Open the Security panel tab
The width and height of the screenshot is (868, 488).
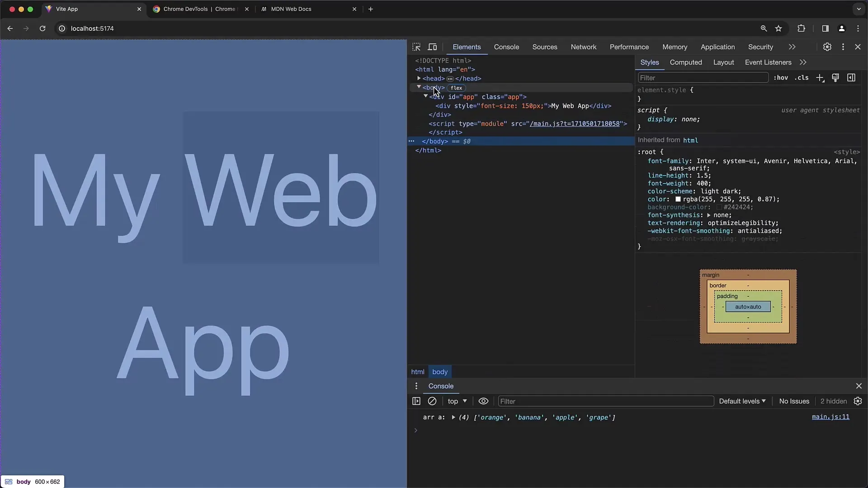pos(761,47)
